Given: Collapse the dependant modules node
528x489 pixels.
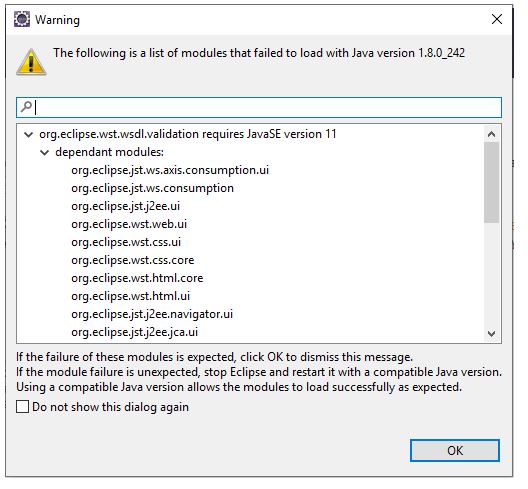Looking at the screenshot, I should click(44, 153).
